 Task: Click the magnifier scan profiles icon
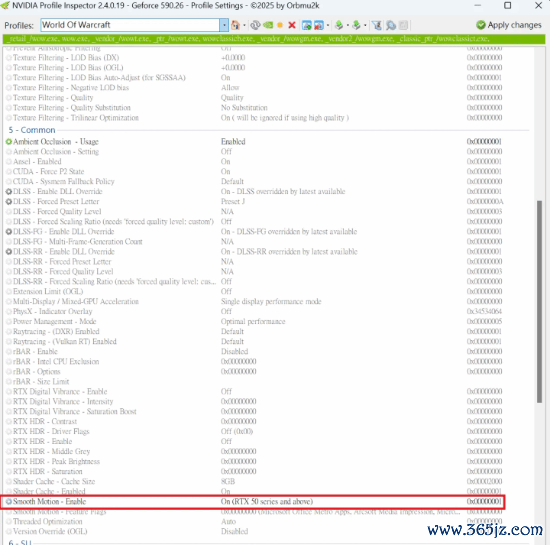(x=391, y=25)
